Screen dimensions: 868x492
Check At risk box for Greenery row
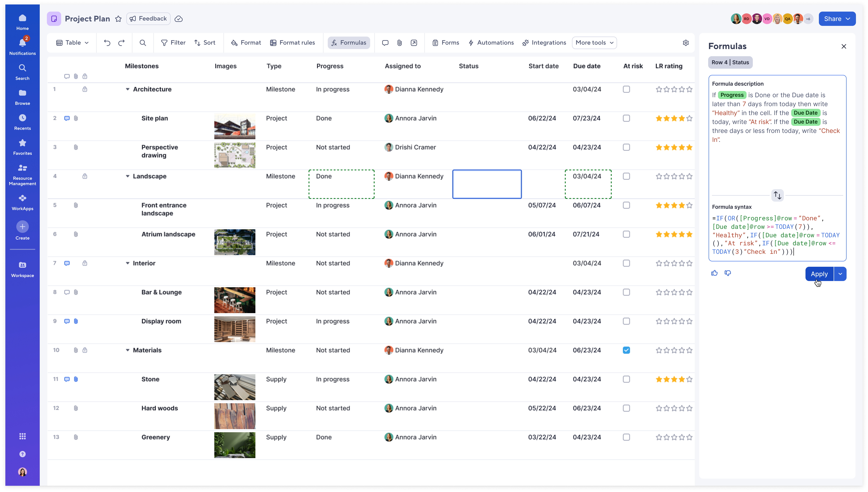click(626, 437)
